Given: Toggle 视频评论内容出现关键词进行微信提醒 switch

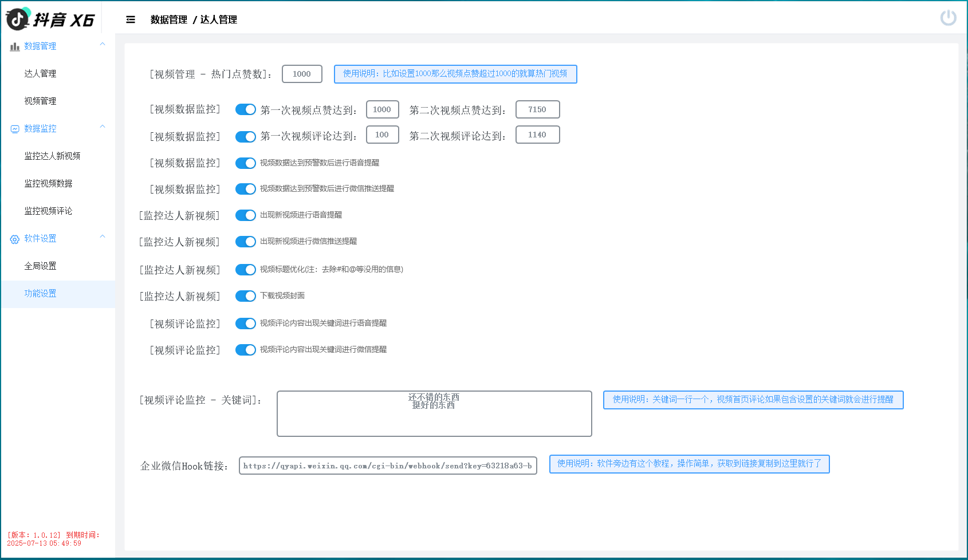Looking at the screenshot, I should click(246, 350).
